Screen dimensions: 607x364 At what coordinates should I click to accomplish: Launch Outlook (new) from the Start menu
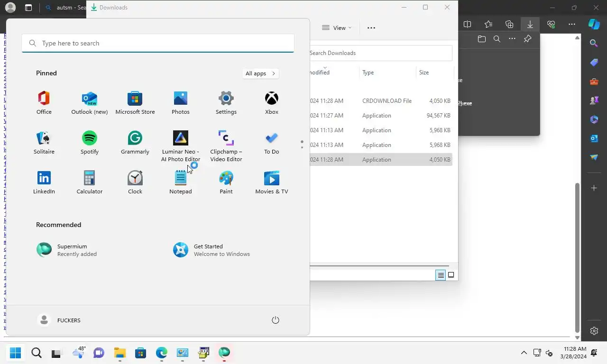[x=90, y=103]
